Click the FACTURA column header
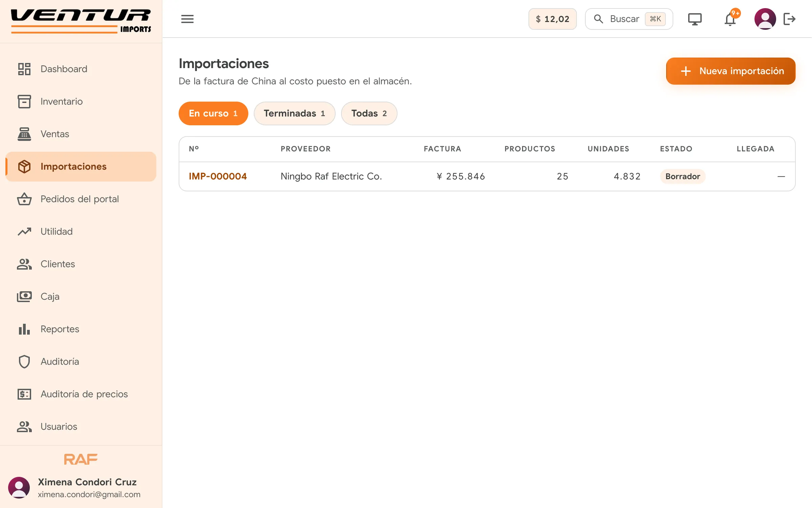Image resolution: width=812 pixels, height=508 pixels. pos(443,149)
